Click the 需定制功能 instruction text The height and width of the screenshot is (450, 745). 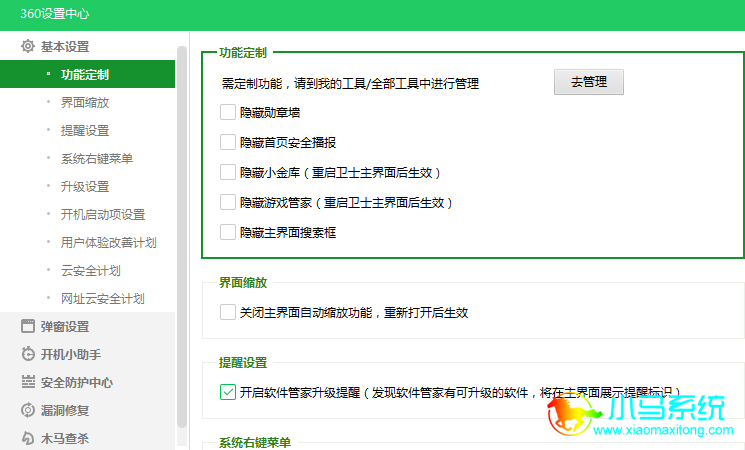click(x=350, y=84)
